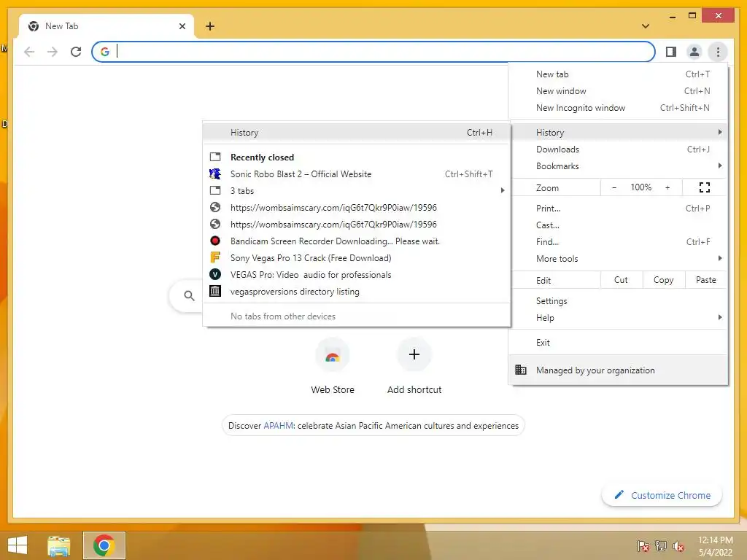Open vegasproversions directory listing entry
The width and height of the screenshot is (747, 560).
tap(356, 292)
